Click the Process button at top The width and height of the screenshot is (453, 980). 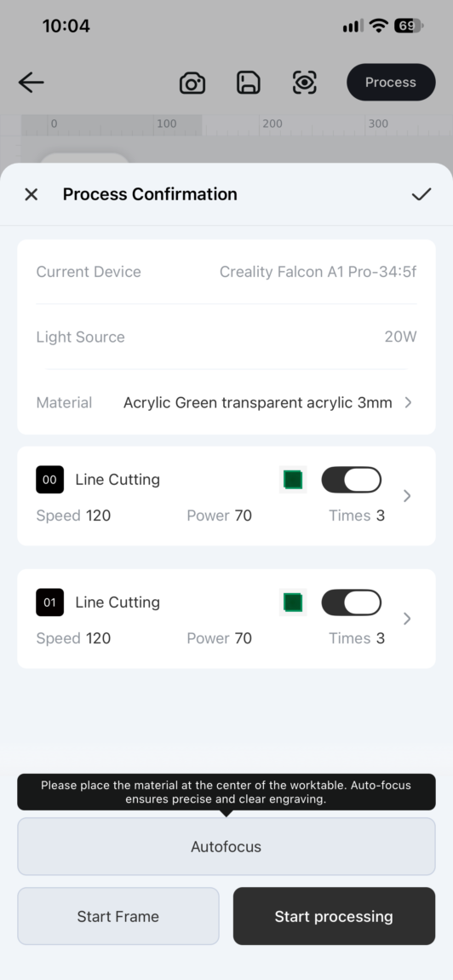[391, 83]
